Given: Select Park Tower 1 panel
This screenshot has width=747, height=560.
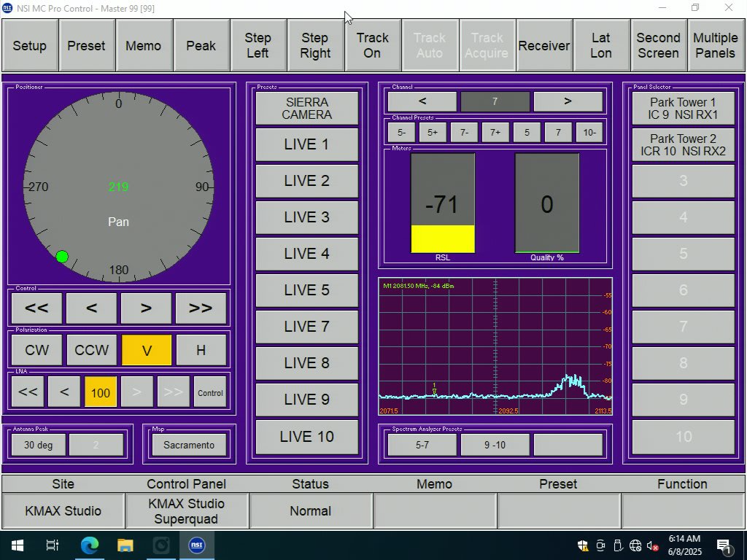Looking at the screenshot, I should click(683, 109).
